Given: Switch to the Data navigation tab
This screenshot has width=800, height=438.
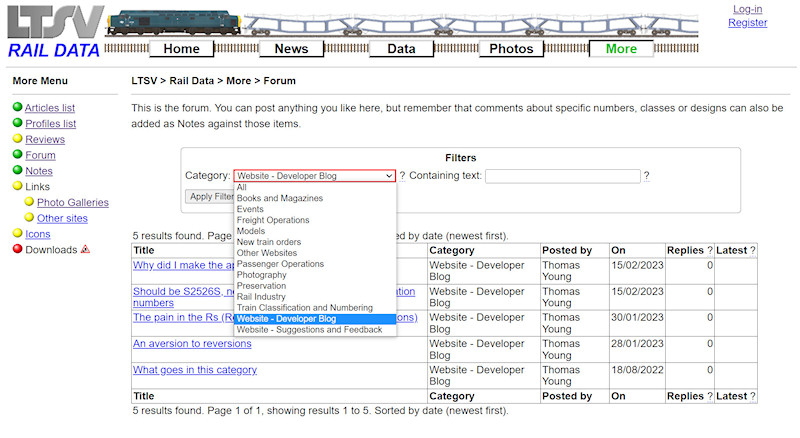Looking at the screenshot, I should click(x=401, y=49).
